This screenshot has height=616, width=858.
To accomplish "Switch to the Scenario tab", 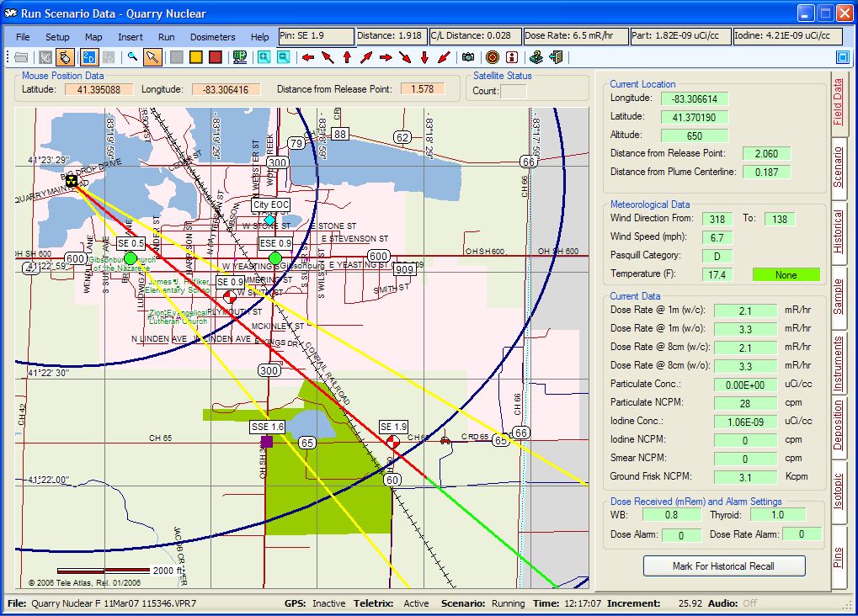I will [838, 167].
